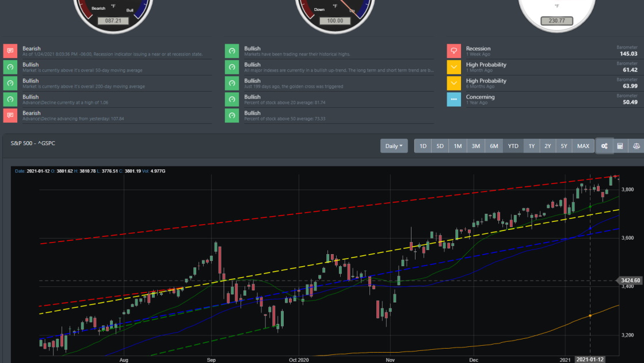This screenshot has width=644, height=363.
Task: Click the barometer value 63.99
Action: [630, 86]
